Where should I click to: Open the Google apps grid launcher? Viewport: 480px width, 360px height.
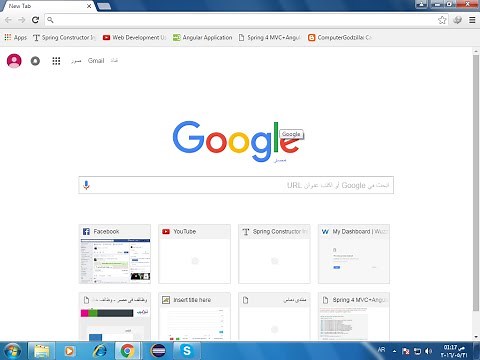pyautogui.click(x=56, y=61)
